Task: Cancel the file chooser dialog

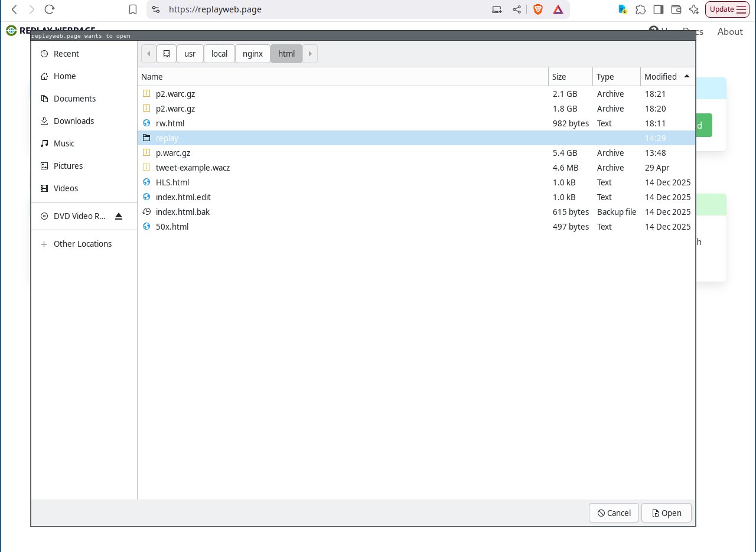Action: pyautogui.click(x=614, y=513)
